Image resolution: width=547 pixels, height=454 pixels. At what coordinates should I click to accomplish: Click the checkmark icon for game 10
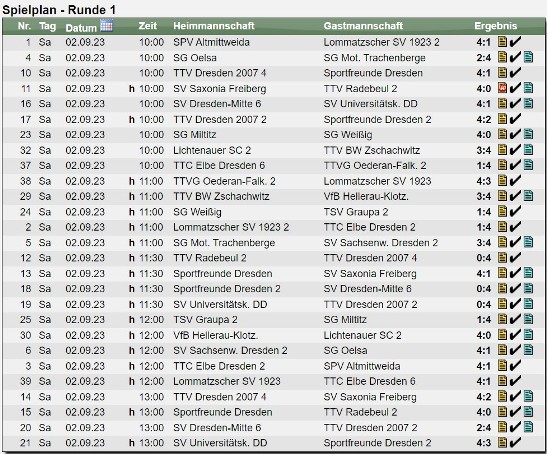tap(515, 73)
